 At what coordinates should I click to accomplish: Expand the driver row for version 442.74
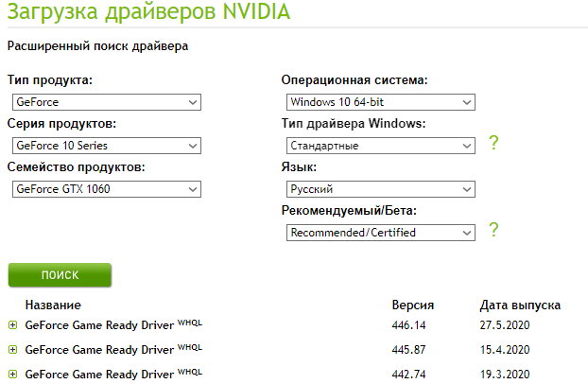pos(12,375)
